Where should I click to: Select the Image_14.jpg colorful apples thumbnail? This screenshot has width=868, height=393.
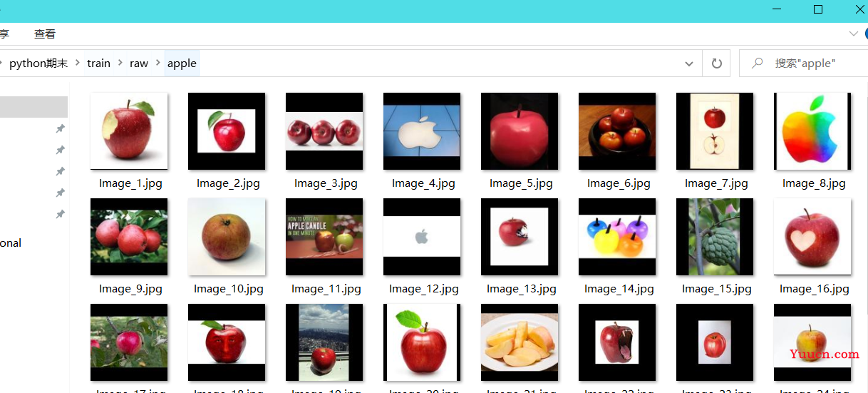click(617, 237)
